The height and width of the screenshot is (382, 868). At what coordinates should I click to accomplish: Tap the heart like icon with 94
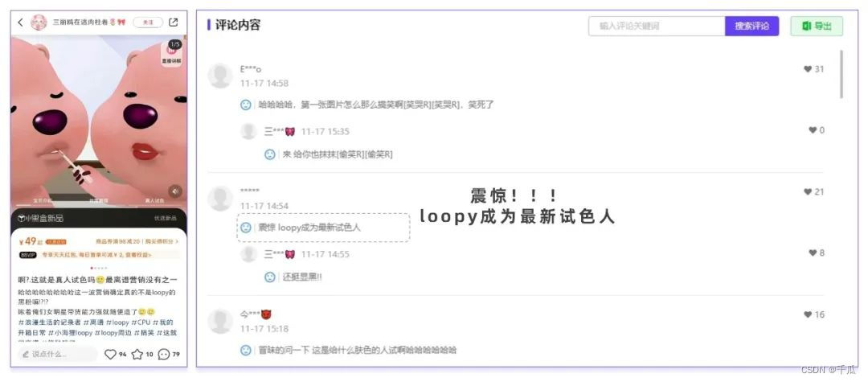pyautogui.click(x=110, y=355)
